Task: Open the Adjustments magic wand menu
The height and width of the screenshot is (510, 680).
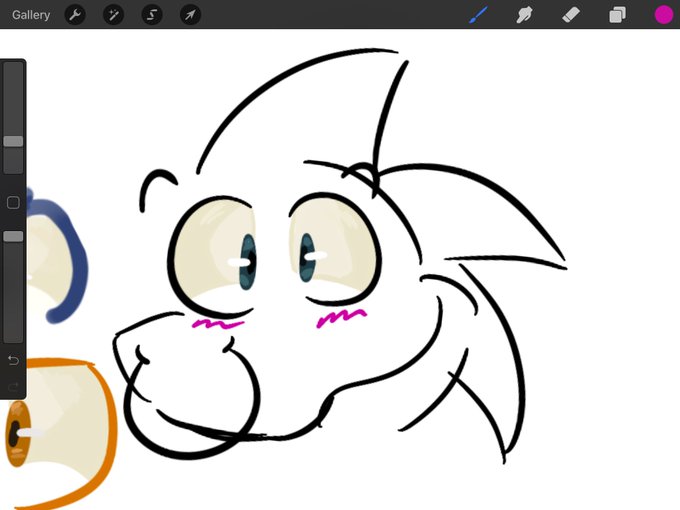Action: tap(113, 15)
